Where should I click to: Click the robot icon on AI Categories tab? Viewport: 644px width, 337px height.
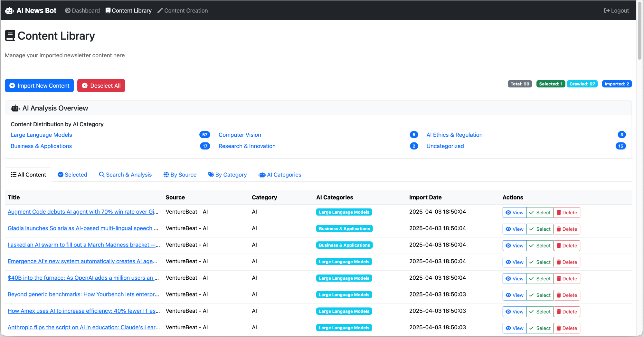tap(262, 175)
